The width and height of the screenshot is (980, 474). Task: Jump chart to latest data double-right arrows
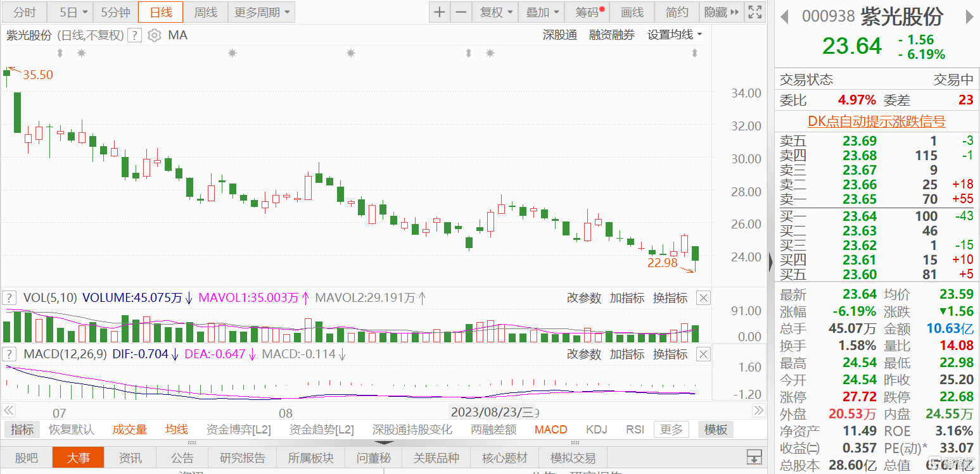click(x=759, y=411)
